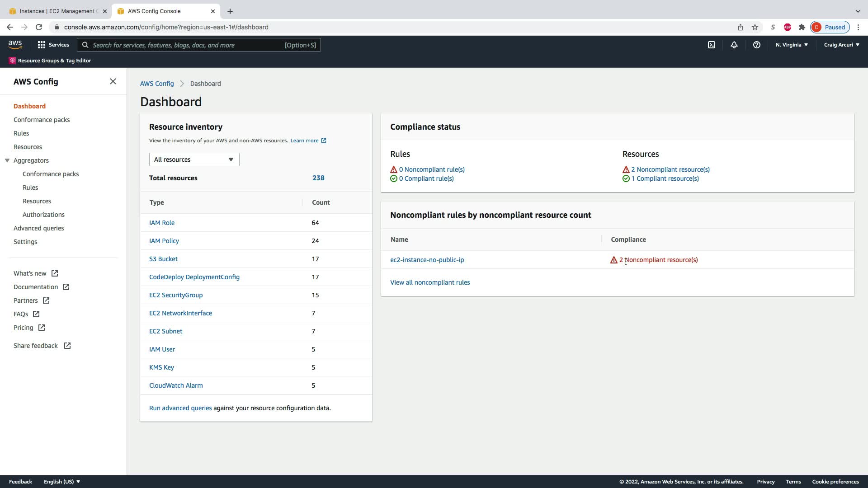The width and height of the screenshot is (868, 488).
Task: Click the AWS services search field
Action: tap(199, 45)
